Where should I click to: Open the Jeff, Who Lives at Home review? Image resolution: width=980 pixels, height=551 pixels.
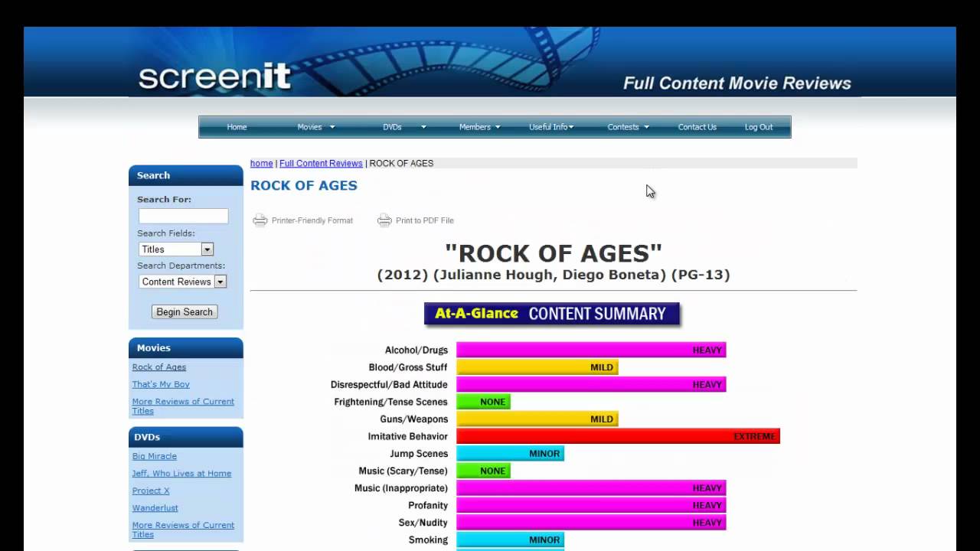[181, 473]
